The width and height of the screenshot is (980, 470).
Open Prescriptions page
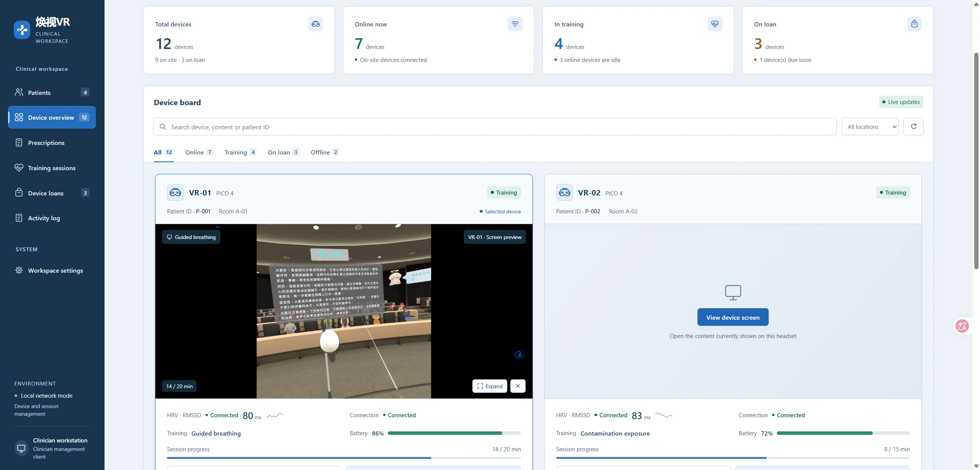click(x=52, y=143)
